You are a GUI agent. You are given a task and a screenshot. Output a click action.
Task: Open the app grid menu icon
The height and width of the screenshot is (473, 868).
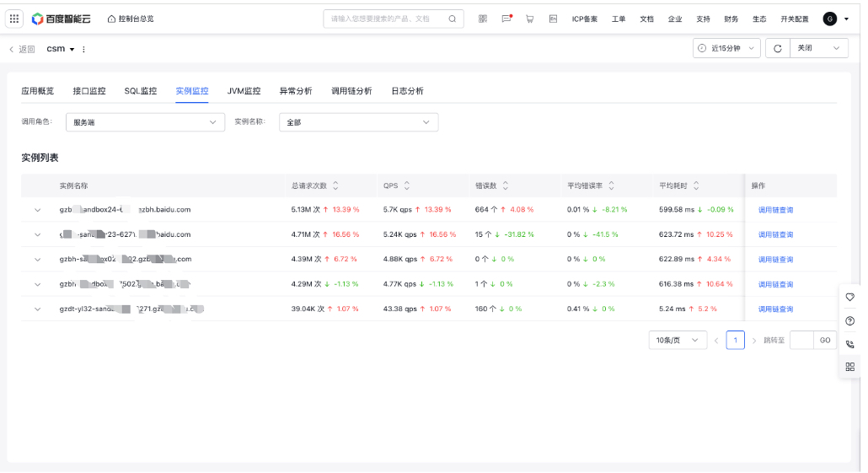click(14, 19)
